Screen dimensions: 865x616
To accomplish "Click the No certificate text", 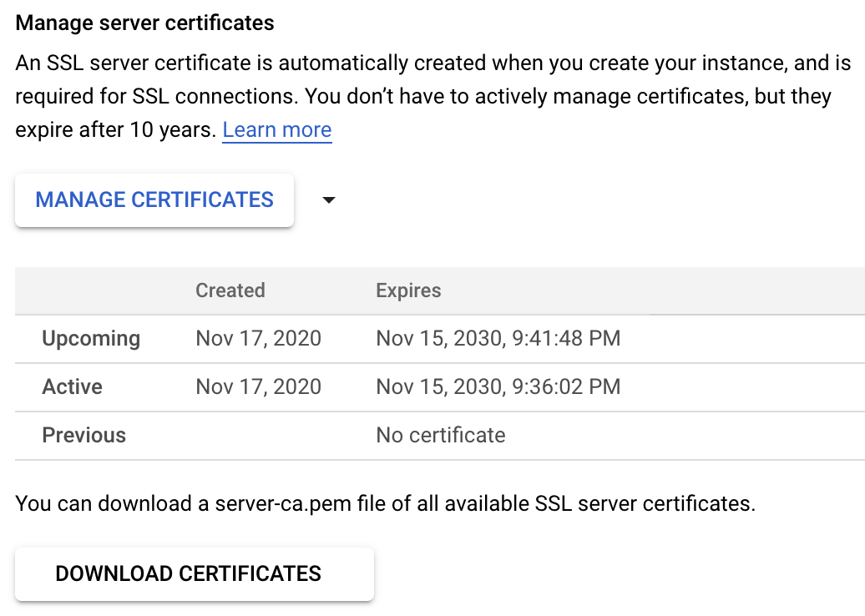I will [x=440, y=435].
